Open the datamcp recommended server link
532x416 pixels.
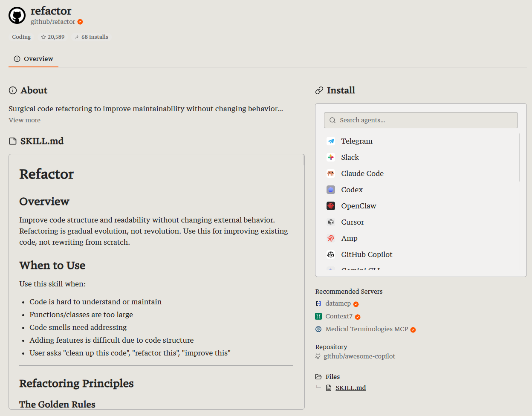[338, 303]
